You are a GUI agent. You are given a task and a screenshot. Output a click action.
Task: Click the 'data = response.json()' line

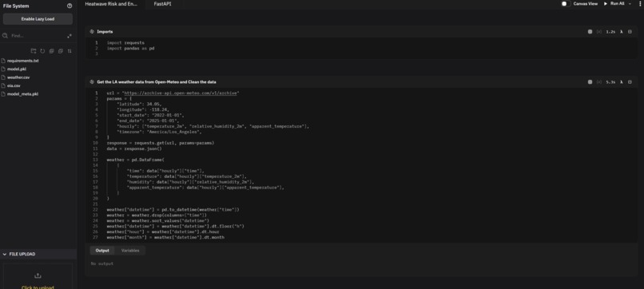pyautogui.click(x=134, y=148)
